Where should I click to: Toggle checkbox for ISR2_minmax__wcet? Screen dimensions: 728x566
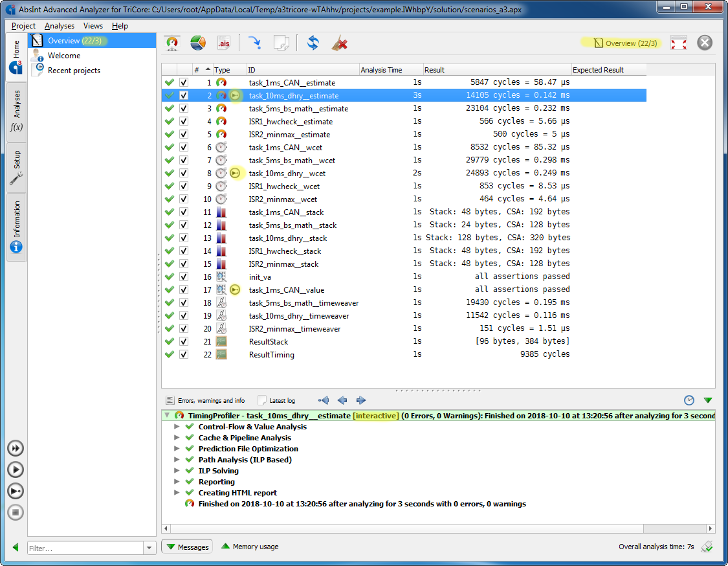click(x=184, y=199)
